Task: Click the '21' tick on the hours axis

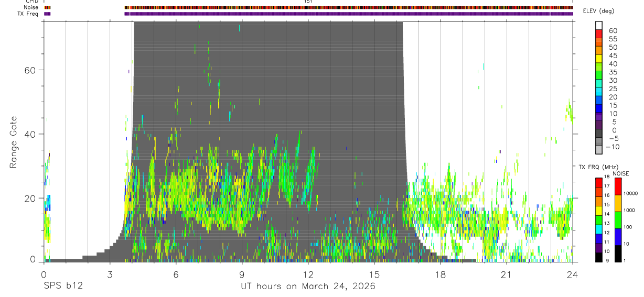Action: [x=506, y=274]
